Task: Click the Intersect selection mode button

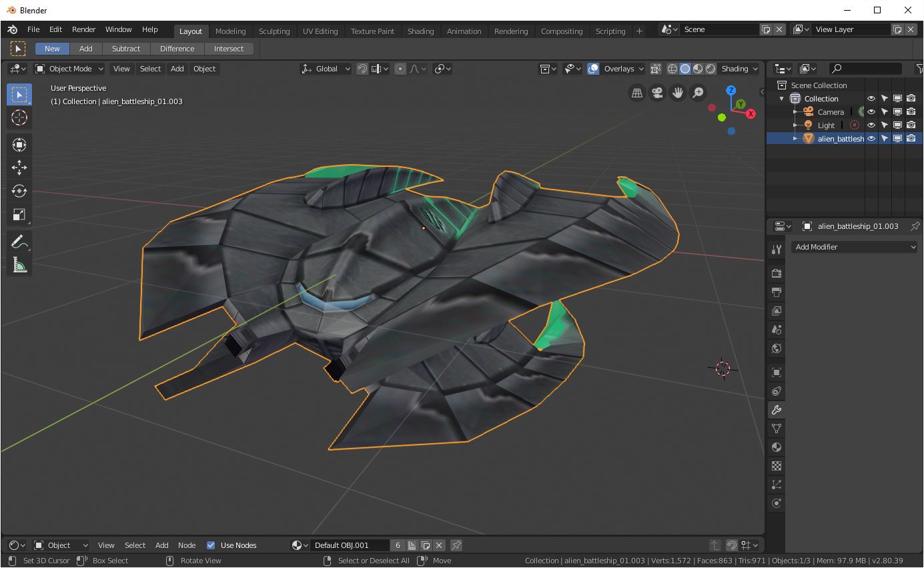Action: [x=229, y=49]
